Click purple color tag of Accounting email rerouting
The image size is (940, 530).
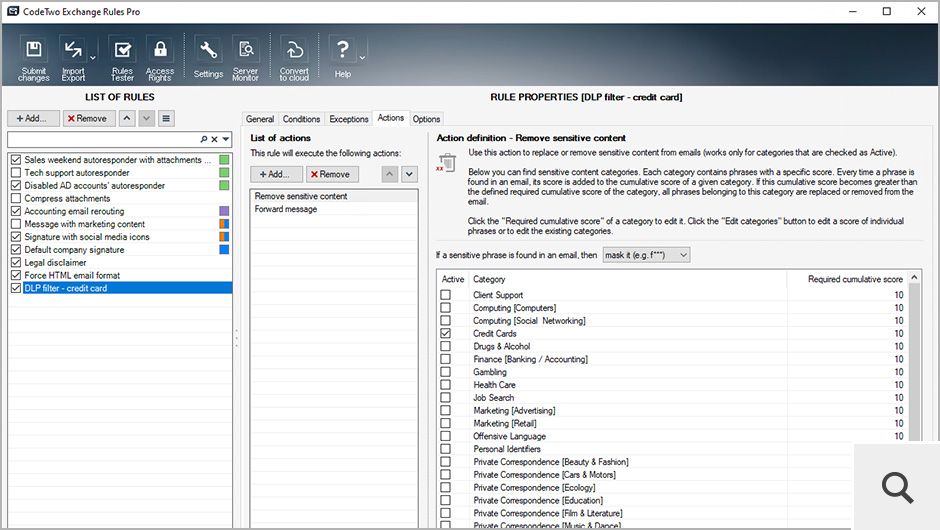coord(224,211)
